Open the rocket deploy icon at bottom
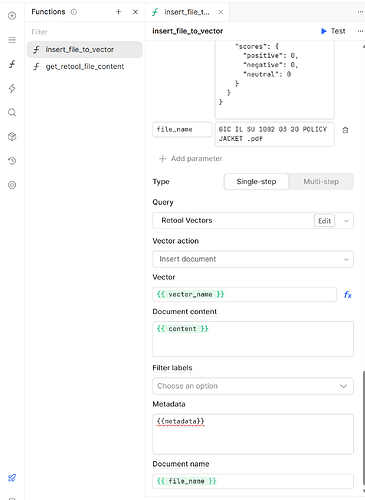This screenshot has height=500, width=365. 12,477
